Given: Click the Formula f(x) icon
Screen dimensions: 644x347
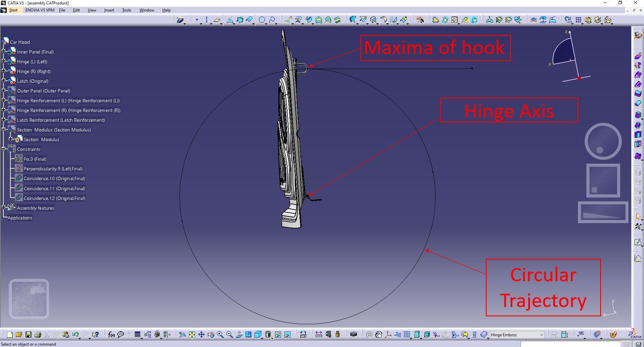Looking at the screenshot, I should pyautogui.click(x=111, y=335).
